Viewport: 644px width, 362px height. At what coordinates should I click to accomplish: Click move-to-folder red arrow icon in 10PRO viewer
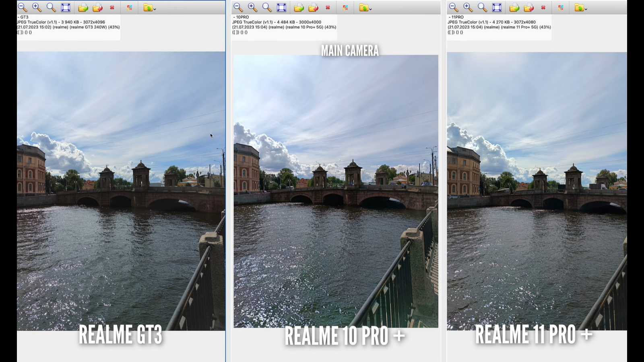313,8
